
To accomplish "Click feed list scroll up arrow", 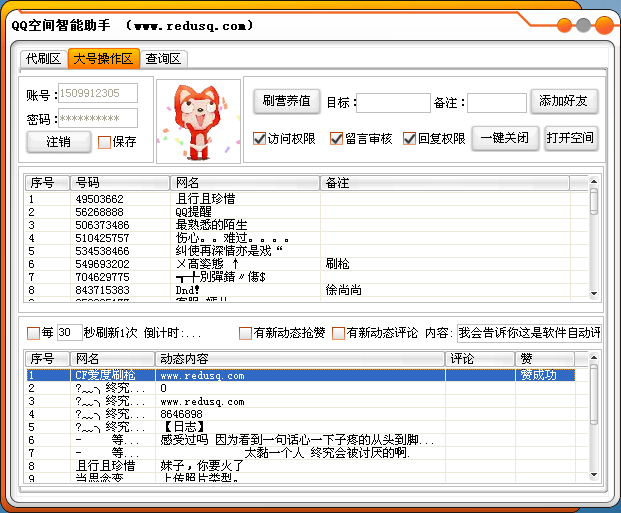I will pyautogui.click(x=593, y=358).
